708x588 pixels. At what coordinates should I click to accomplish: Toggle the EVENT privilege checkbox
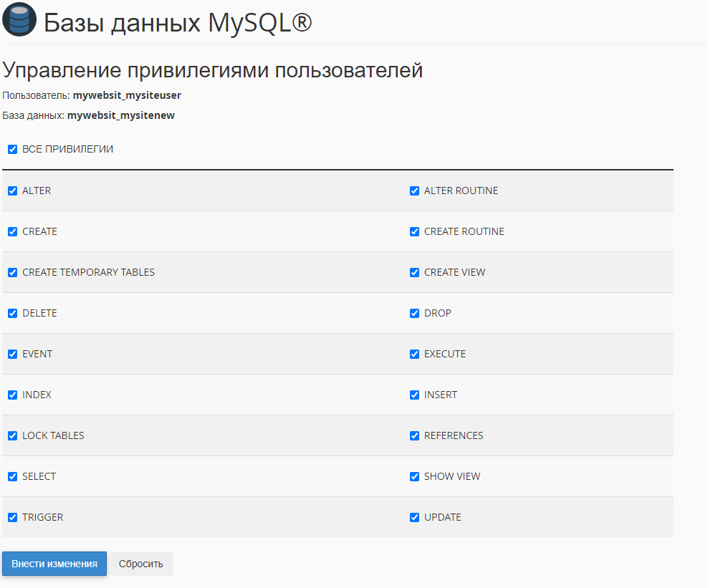[x=13, y=355]
